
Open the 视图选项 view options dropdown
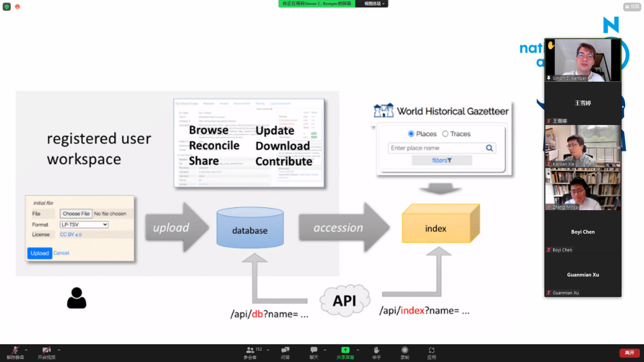click(375, 4)
